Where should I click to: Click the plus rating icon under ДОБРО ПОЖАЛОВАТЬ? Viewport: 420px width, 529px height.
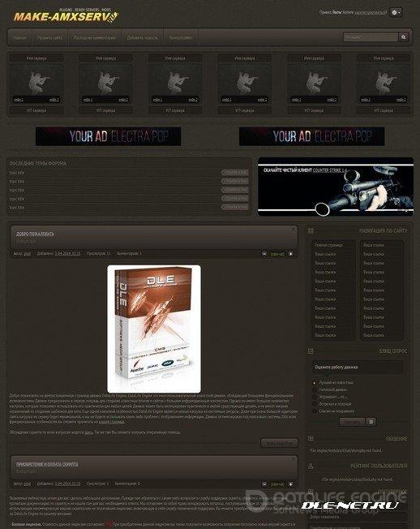click(x=290, y=254)
